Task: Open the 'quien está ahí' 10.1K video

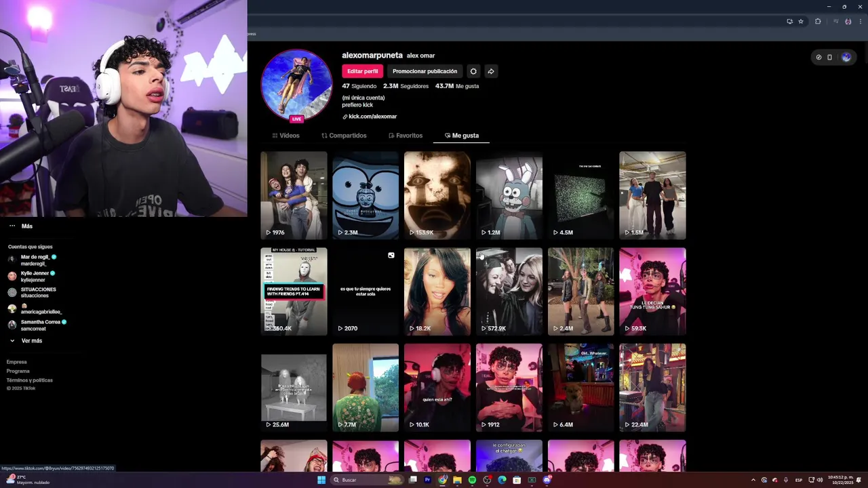Action: tap(437, 388)
